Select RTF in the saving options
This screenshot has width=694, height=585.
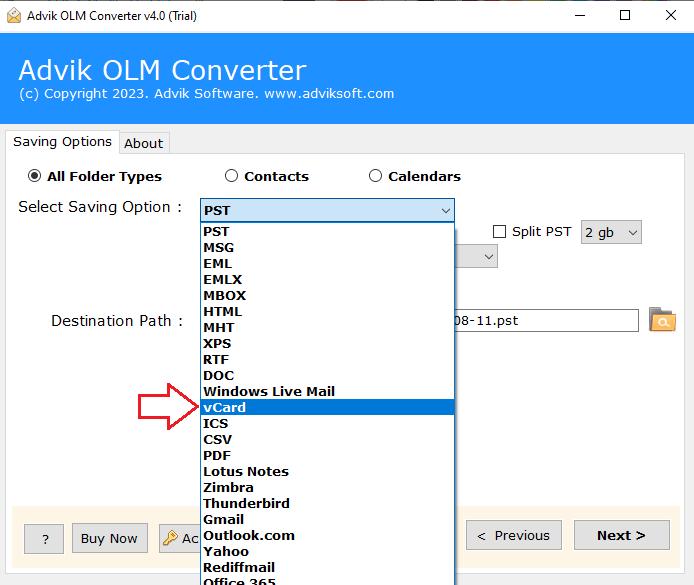(x=328, y=359)
